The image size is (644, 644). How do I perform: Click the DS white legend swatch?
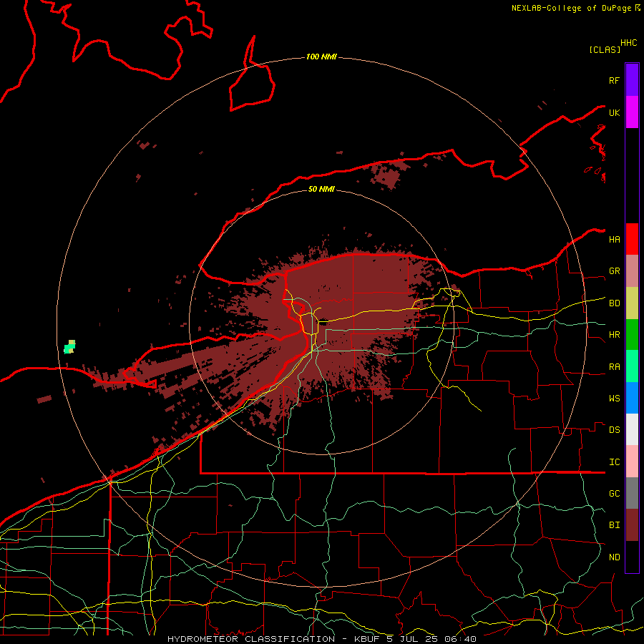632,429
